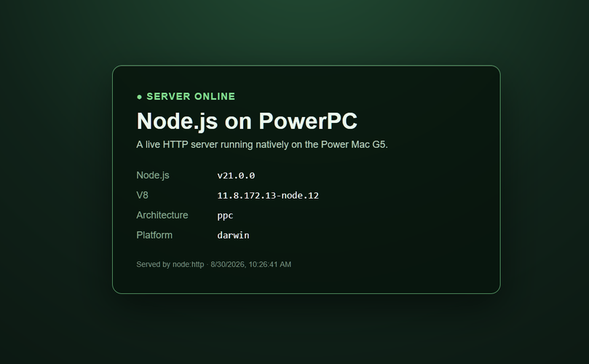Image resolution: width=589 pixels, height=364 pixels.
Task: Click the Served by node:http footer text
Action: click(170, 264)
